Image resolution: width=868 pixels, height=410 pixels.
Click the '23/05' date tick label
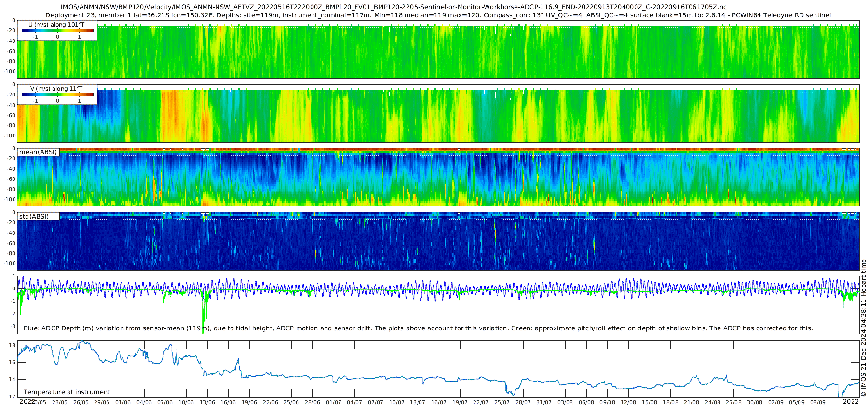[60, 402]
